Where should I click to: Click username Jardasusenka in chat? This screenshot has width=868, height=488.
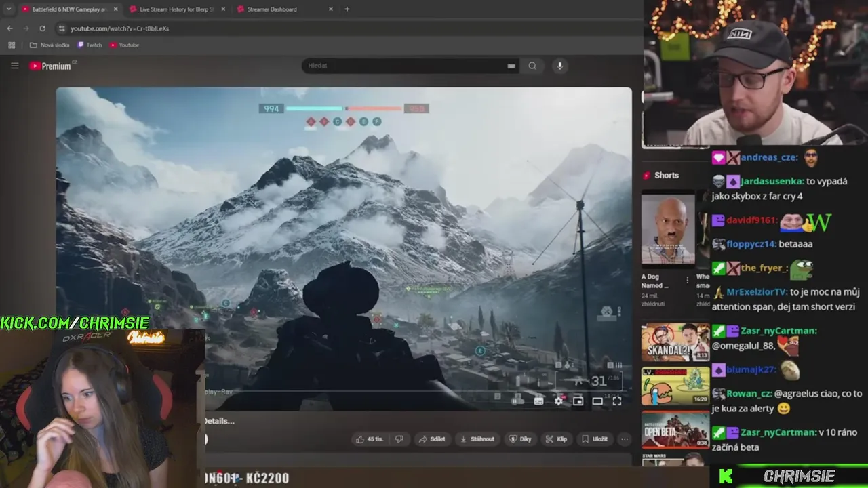[x=772, y=182]
